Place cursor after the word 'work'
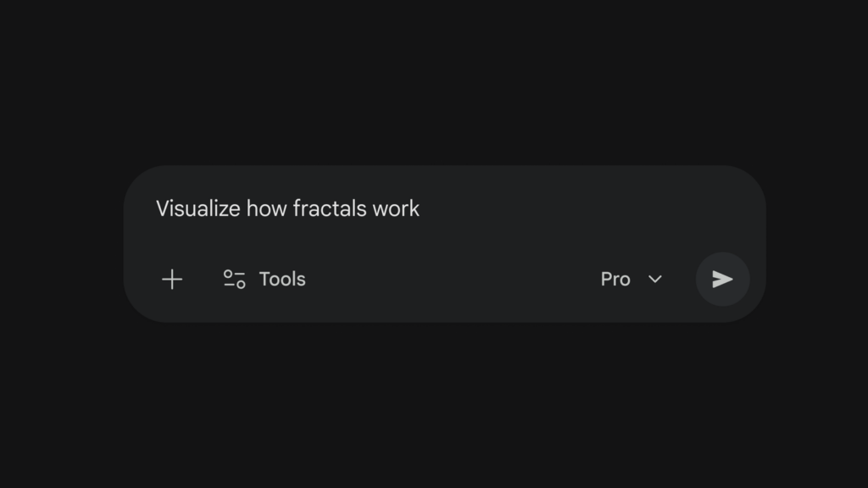This screenshot has height=488, width=868. [x=420, y=208]
